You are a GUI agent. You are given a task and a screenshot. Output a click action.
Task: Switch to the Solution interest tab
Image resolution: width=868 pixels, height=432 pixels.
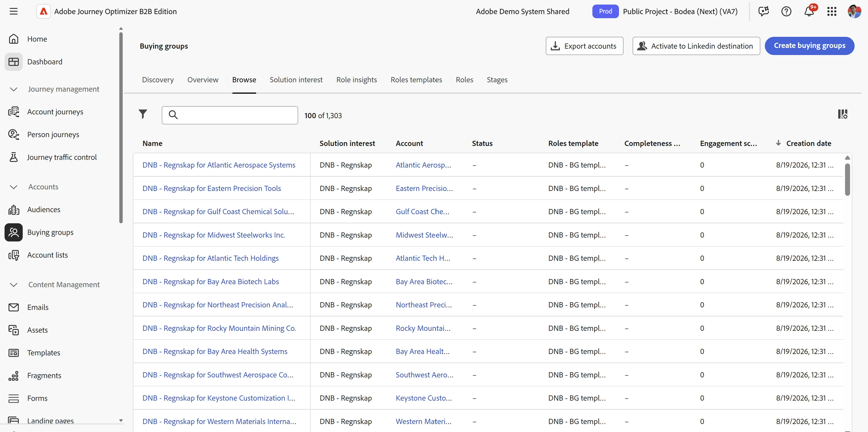coord(296,80)
